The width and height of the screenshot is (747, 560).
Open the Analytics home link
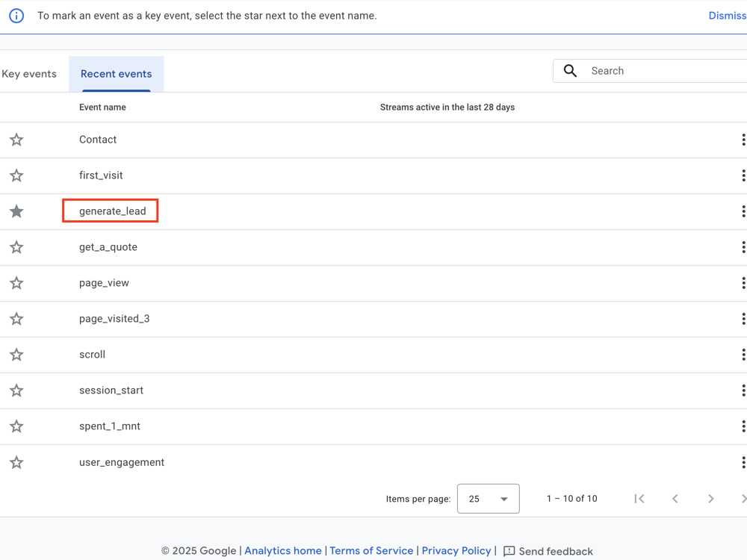(283, 551)
